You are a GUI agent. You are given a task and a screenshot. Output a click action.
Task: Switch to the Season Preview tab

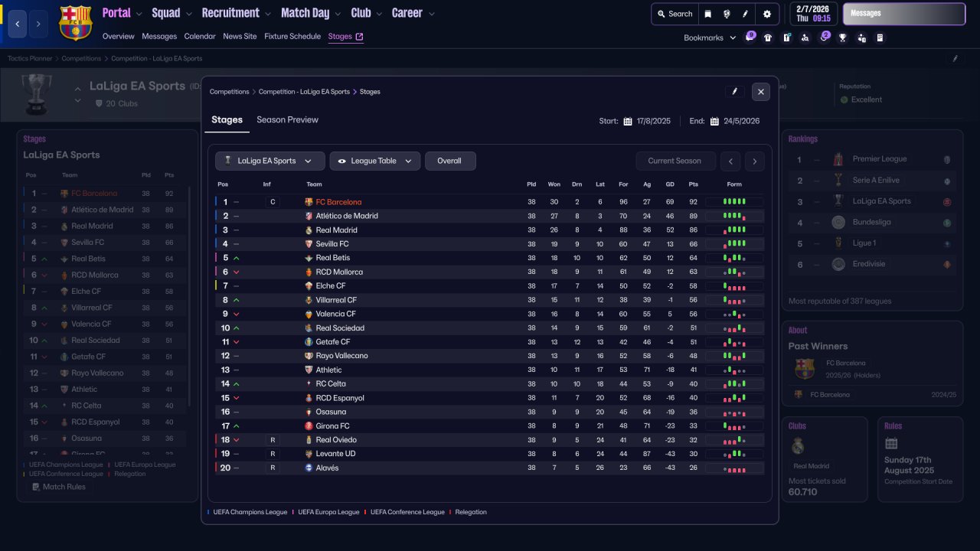tap(287, 120)
